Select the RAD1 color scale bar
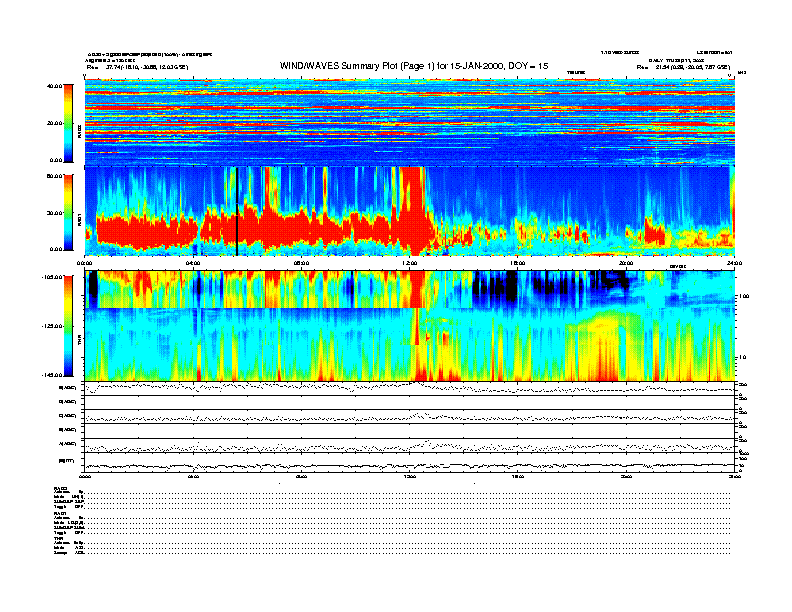This screenshot has width=792, height=612. (x=68, y=213)
